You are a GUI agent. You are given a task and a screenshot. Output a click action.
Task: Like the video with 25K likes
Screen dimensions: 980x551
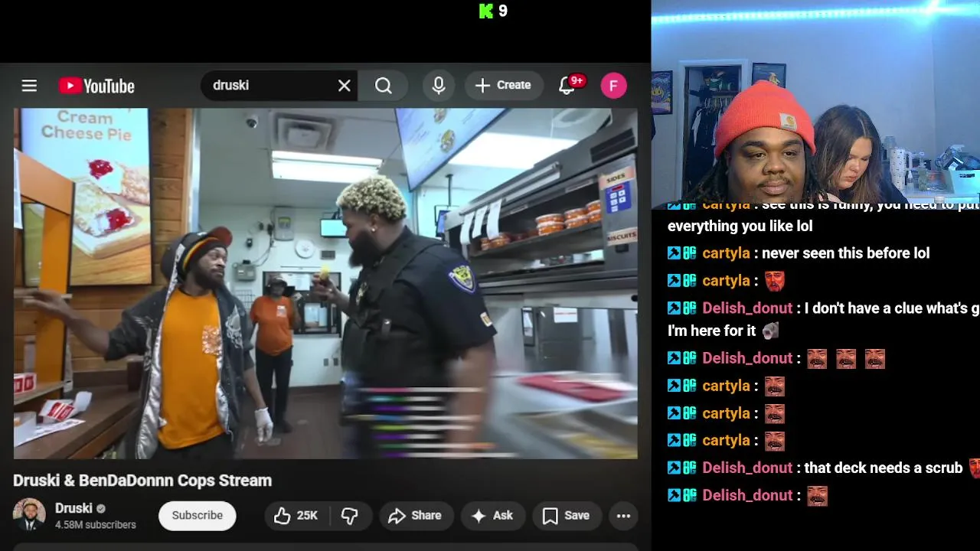point(296,516)
